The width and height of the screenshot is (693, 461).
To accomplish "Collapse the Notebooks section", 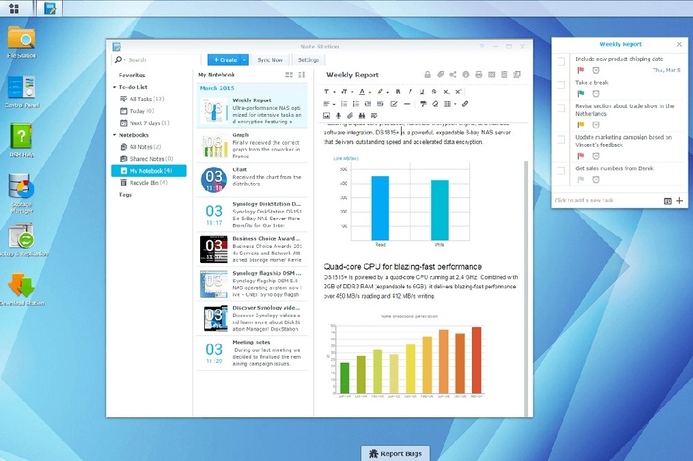I will pyautogui.click(x=114, y=135).
